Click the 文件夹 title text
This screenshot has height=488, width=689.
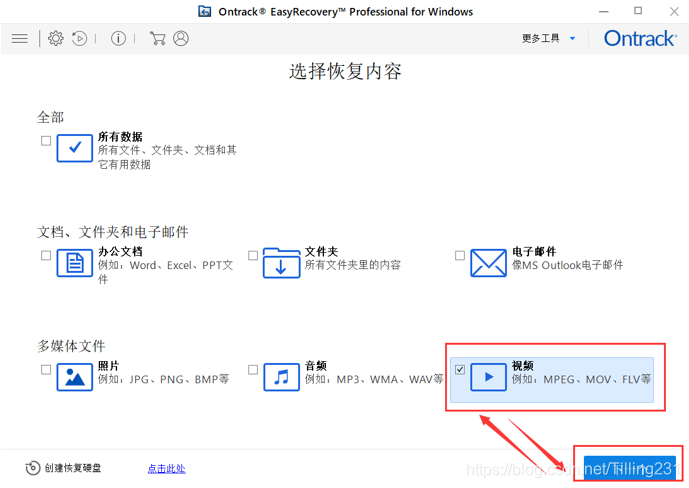(x=321, y=251)
